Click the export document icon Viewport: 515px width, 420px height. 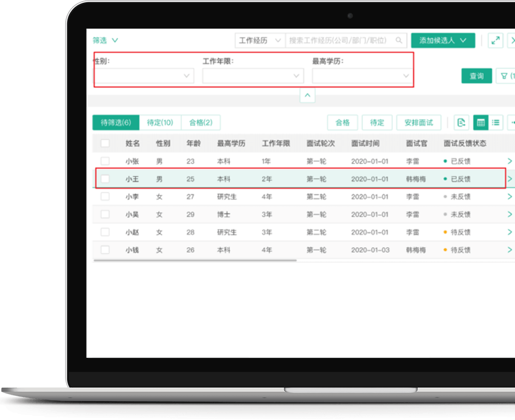pyautogui.click(x=462, y=122)
